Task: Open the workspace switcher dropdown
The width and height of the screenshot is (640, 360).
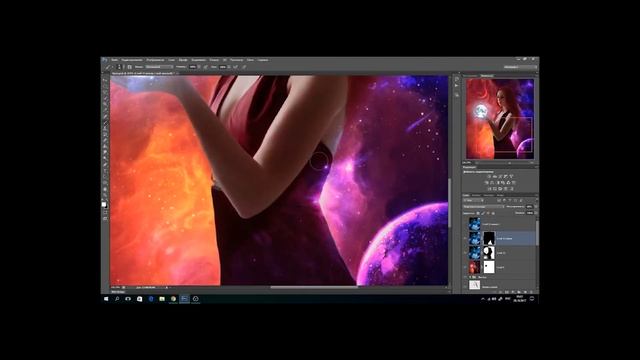Action: (520, 67)
